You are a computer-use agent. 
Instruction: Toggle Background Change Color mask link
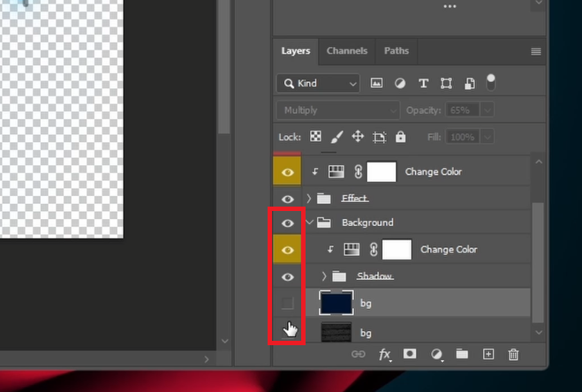(374, 250)
